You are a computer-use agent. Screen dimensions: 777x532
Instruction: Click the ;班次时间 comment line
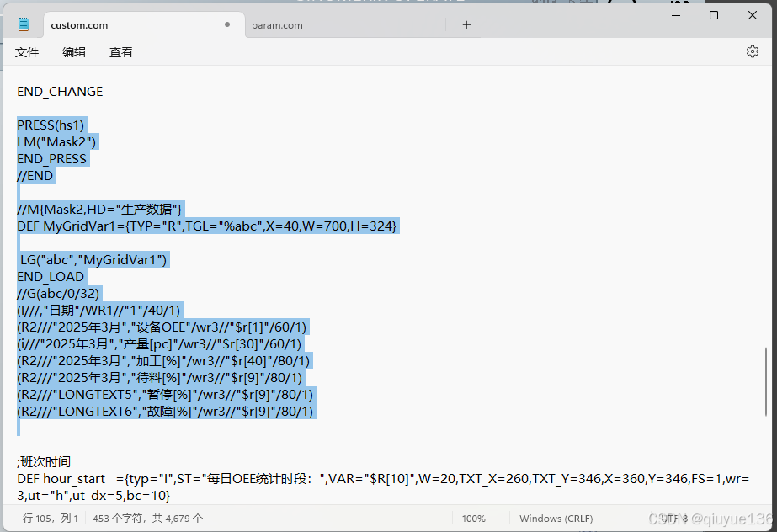click(44, 462)
